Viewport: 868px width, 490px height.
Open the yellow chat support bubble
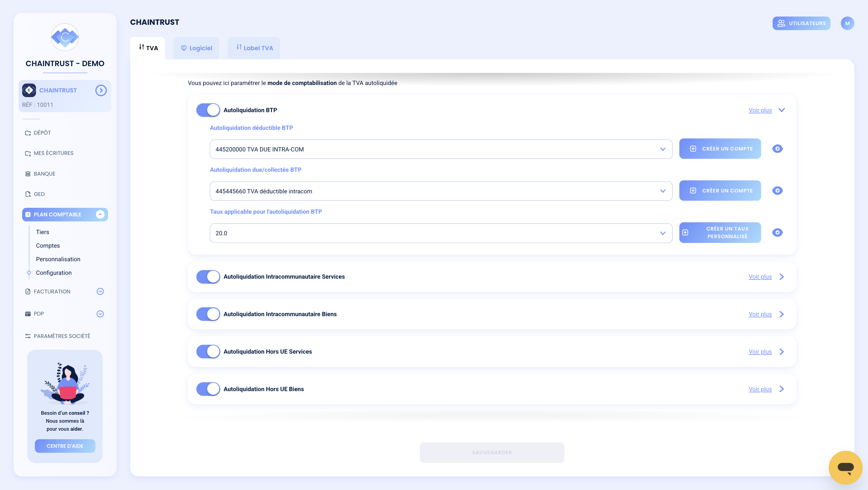(846, 468)
